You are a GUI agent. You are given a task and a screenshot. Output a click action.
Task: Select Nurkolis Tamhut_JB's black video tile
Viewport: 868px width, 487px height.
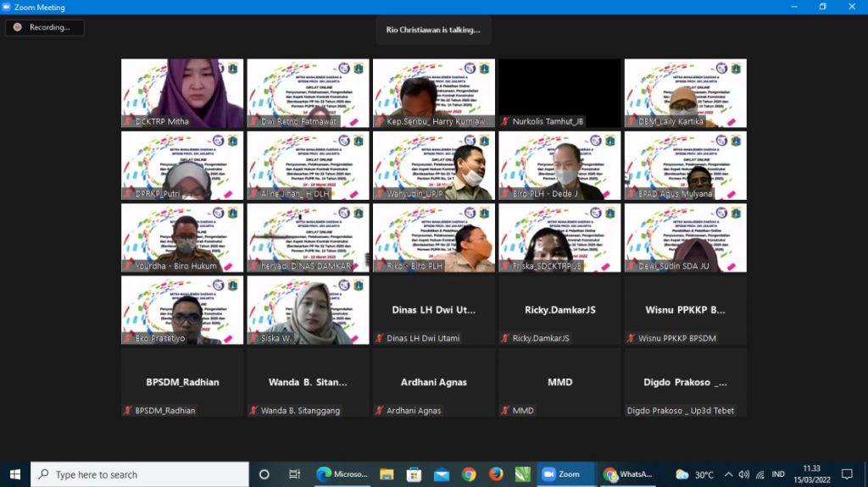tap(559, 92)
